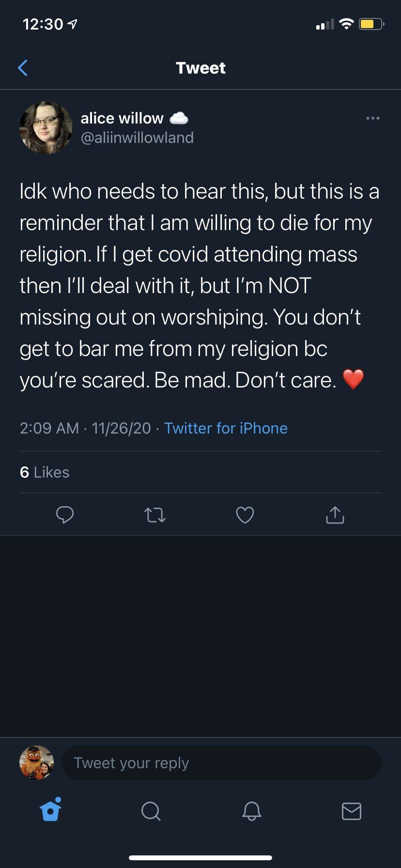This screenshot has width=401, height=868.
Task: Open the Search tab
Action: point(151,810)
